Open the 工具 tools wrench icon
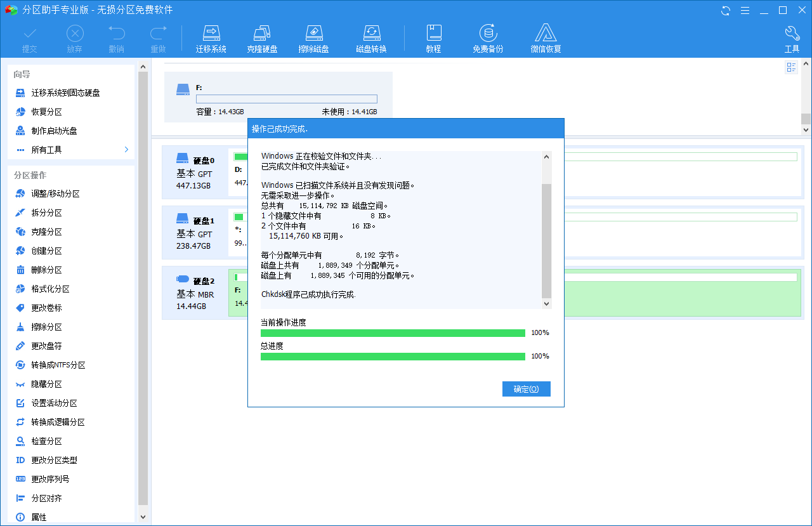This screenshot has height=526, width=812. [x=792, y=39]
